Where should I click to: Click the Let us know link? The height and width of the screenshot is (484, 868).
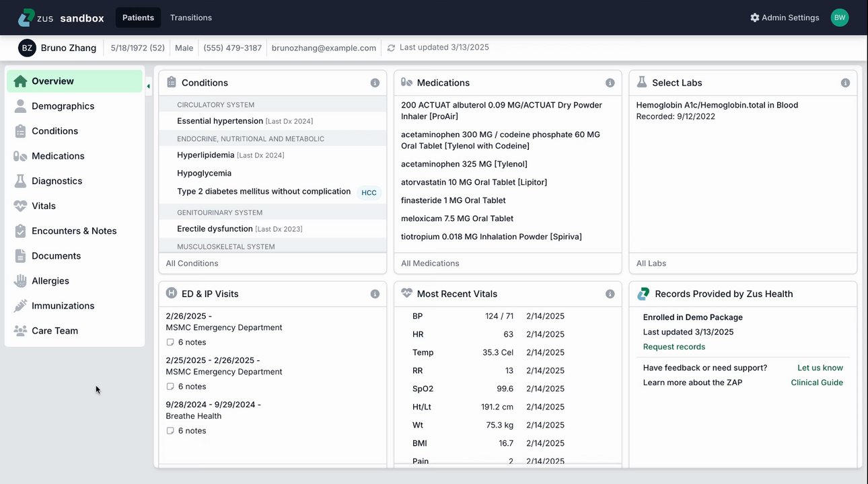point(820,368)
